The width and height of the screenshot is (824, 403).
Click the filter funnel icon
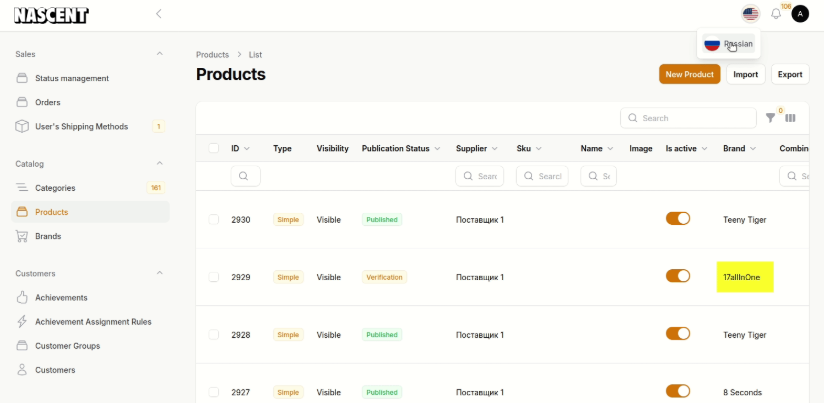pos(770,118)
